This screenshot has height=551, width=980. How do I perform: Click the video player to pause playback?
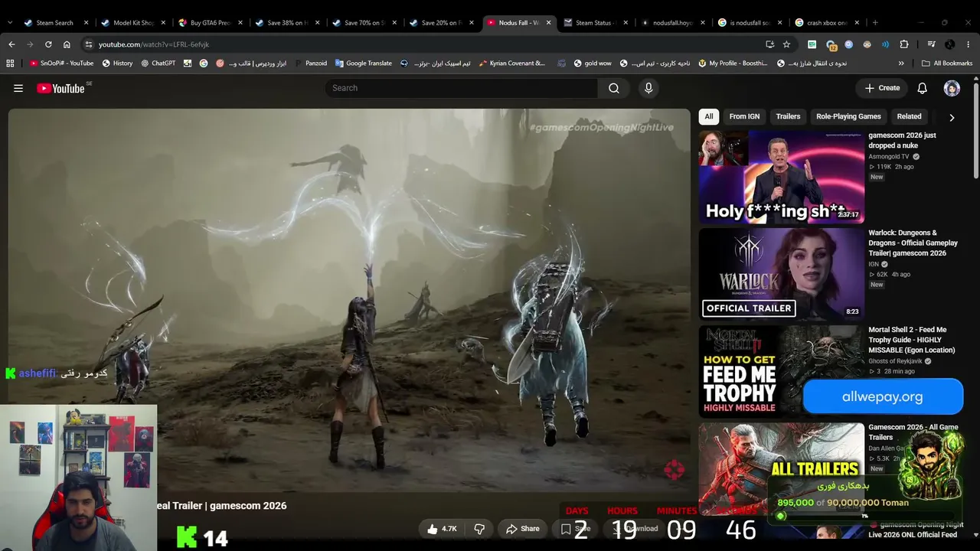349,300
